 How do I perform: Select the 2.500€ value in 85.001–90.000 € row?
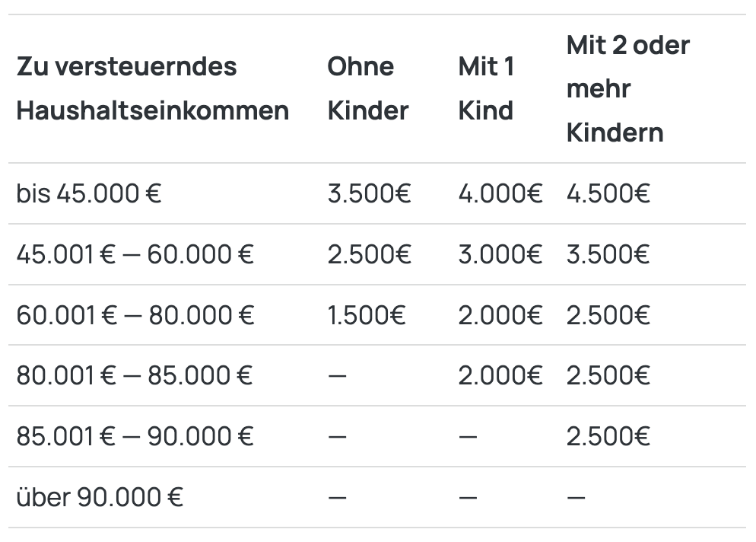click(x=608, y=436)
